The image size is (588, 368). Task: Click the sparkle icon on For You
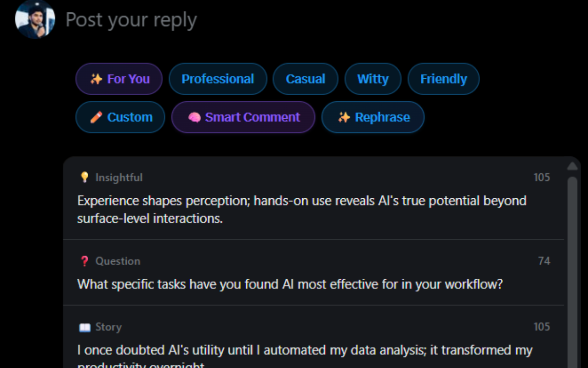pyautogui.click(x=96, y=79)
